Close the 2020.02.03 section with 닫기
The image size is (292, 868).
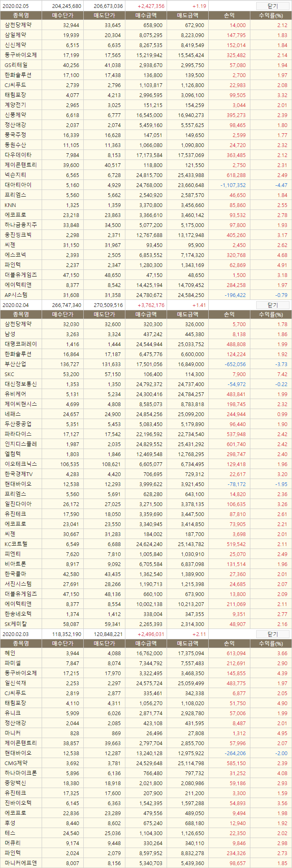pyautogui.click(x=272, y=634)
